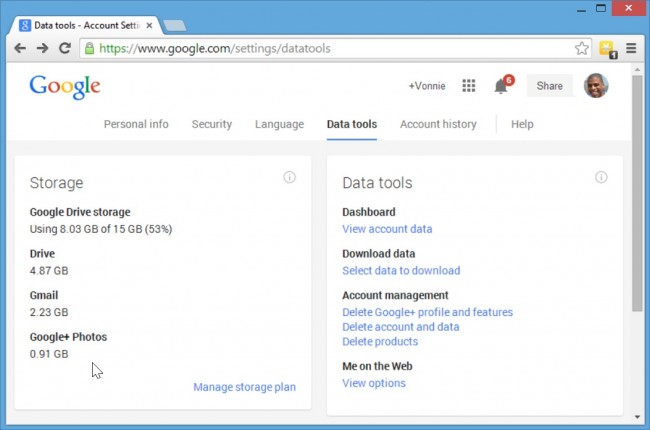Reload the page with the refresh icon
This screenshot has height=430, width=650.
65,48
